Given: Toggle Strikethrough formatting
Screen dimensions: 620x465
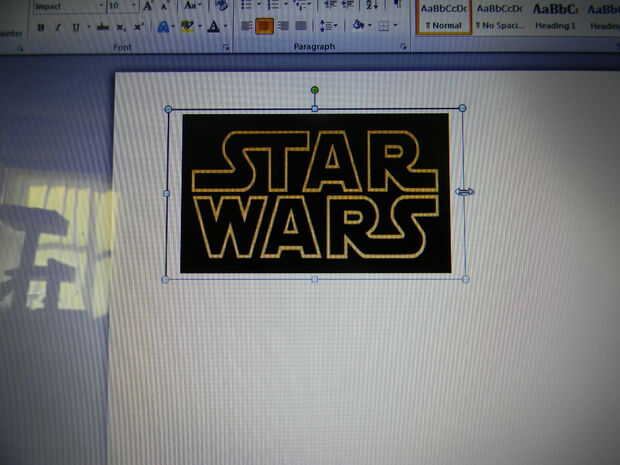Looking at the screenshot, I should [103, 27].
